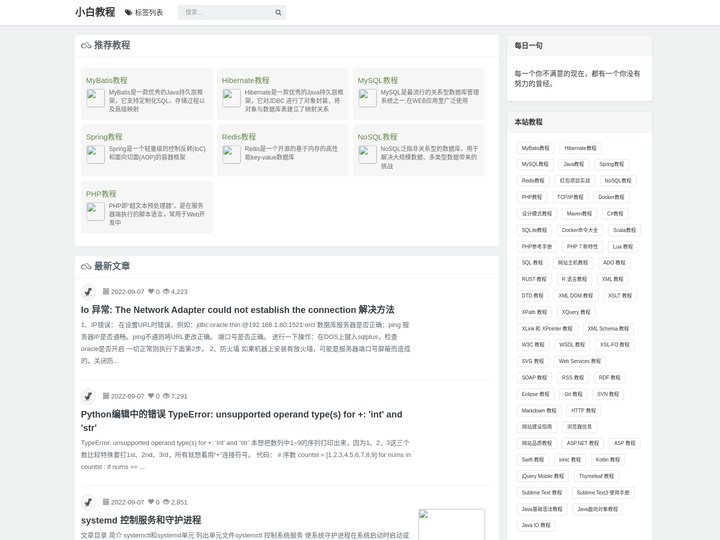Open the PHP教程 recommended card title
The height and width of the screenshot is (540, 720).
[x=101, y=194]
